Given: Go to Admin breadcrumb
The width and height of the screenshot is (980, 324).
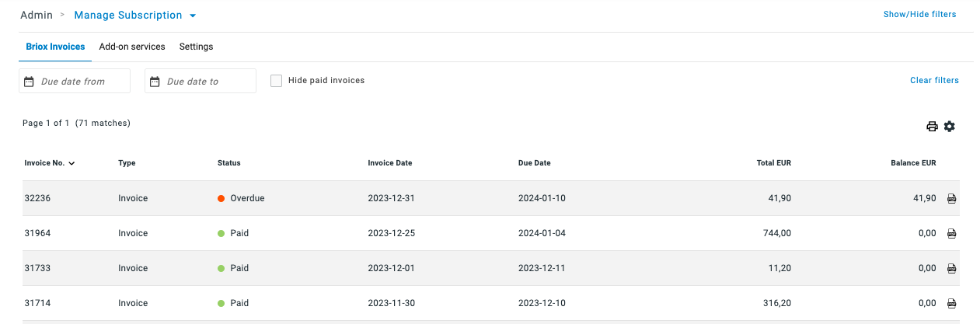Looking at the screenshot, I should (36, 16).
